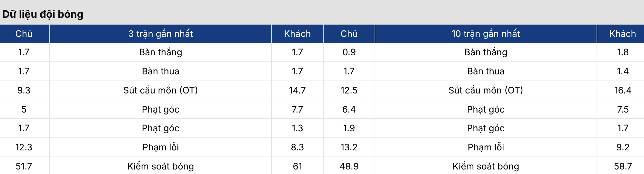Click the home fouls value 13.2
Image resolution: width=644 pixels, height=174 pixels.
(x=349, y=147)
